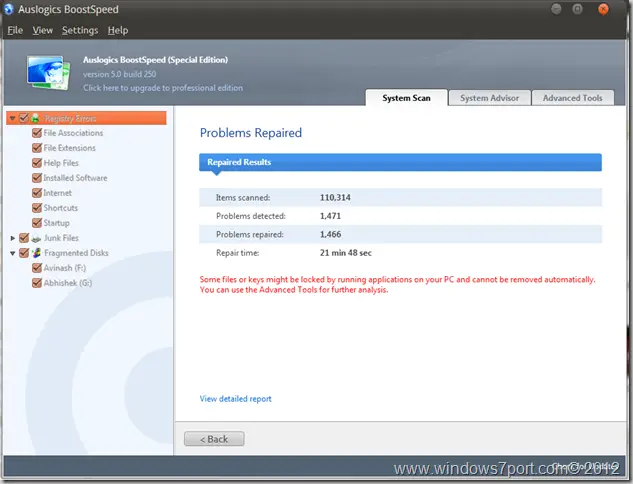Open the Help menu
Image resolution: width=633 pixels, height=484 pixels.
click(x=118, y=30)
